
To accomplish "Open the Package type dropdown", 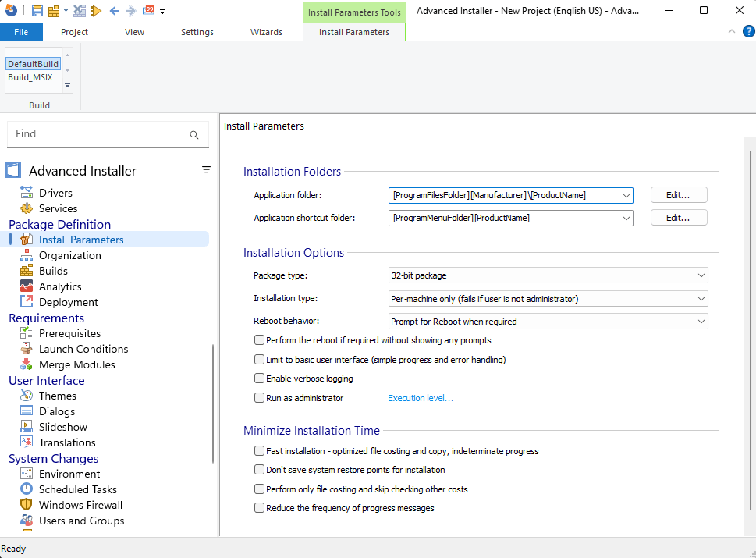I will tap(701, 275).
